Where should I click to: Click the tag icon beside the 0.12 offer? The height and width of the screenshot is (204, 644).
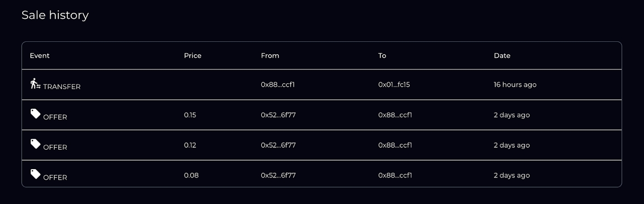[x=35, y=144]
